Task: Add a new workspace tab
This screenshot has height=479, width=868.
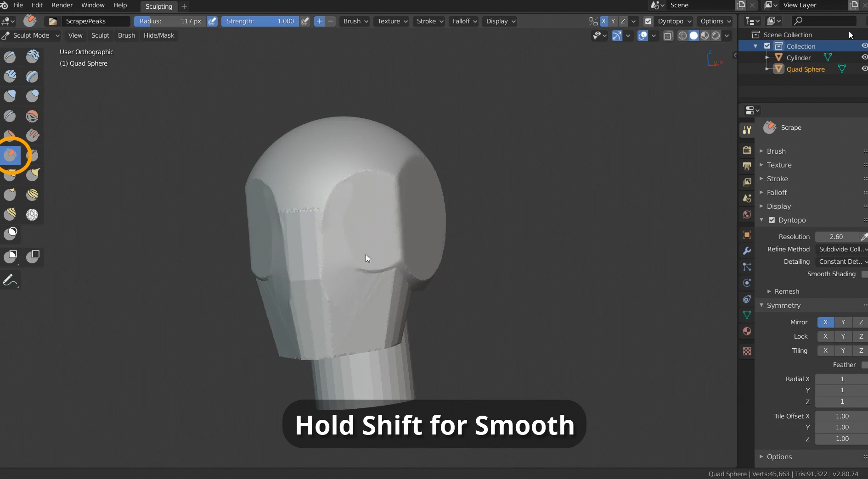Action: (x=184, y=6)
